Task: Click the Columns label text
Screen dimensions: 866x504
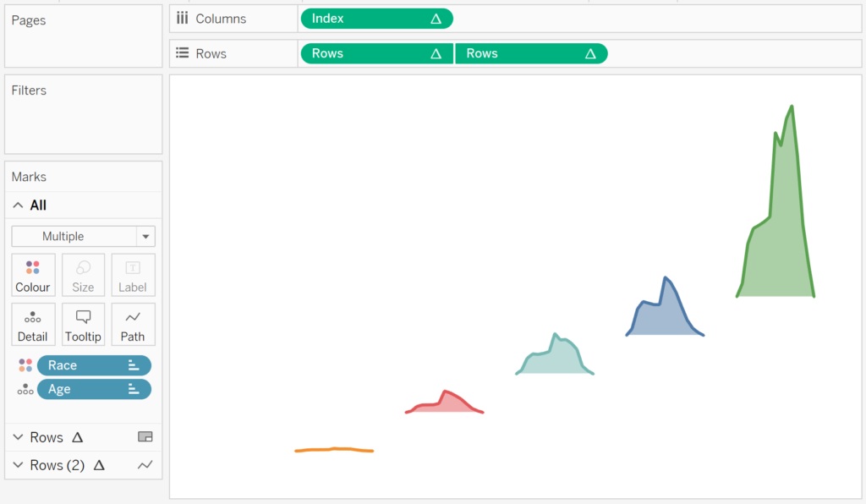Action: (221, 19)
